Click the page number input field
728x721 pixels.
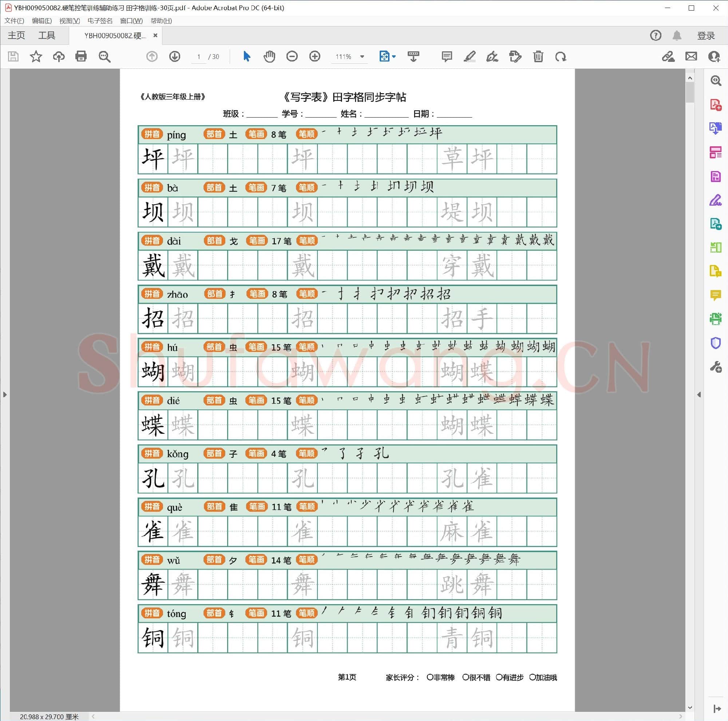[199, 56]
